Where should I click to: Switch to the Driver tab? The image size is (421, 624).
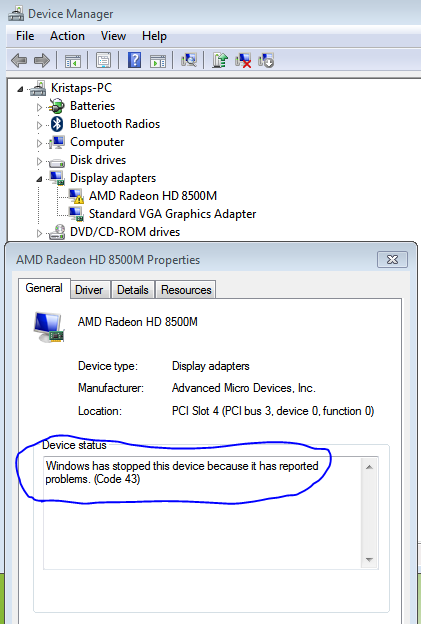[89, 290]
